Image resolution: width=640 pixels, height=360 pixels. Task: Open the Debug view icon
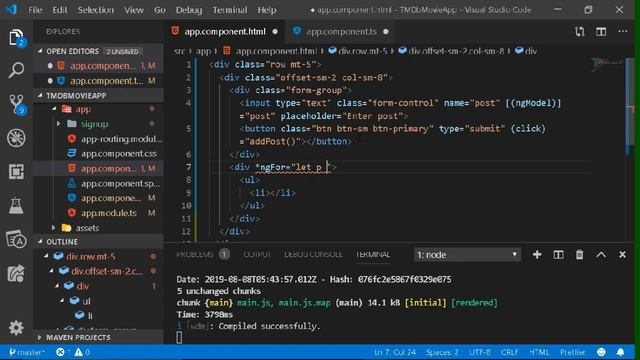click(16, 138)
